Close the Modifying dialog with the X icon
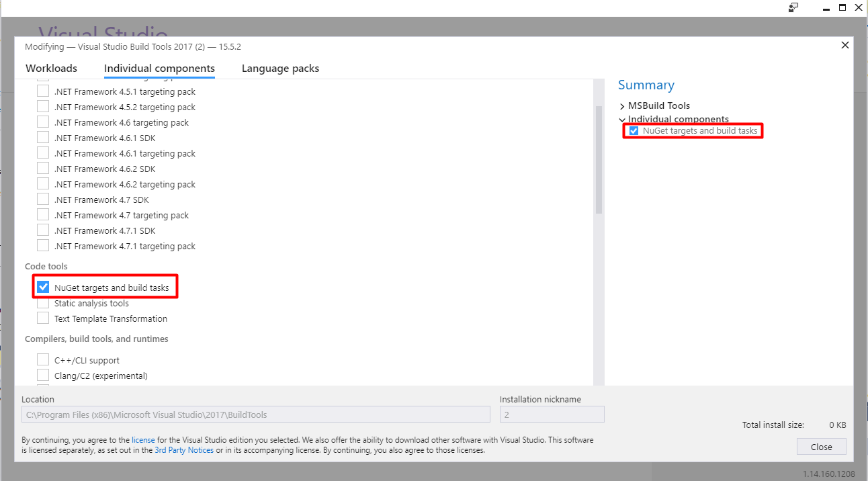This screenshot has width=868, height=481. (845, 46)
